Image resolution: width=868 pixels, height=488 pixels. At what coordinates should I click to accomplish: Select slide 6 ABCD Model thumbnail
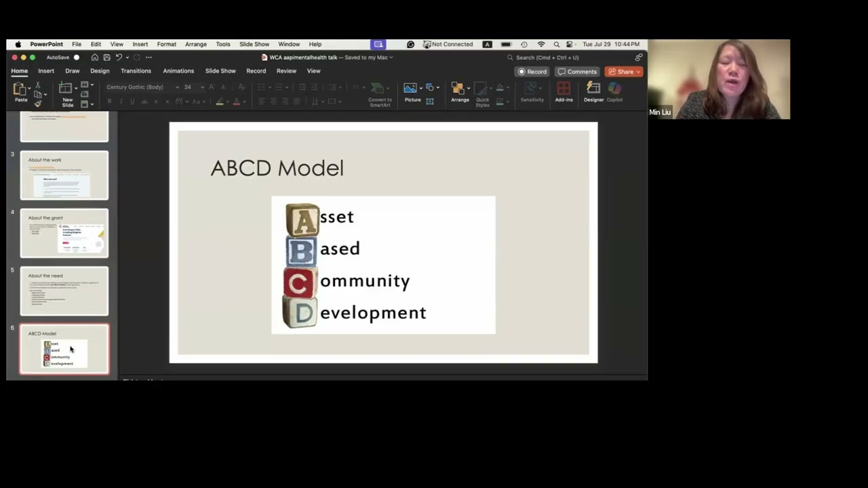pyautogui.click(x=64, y=349)
